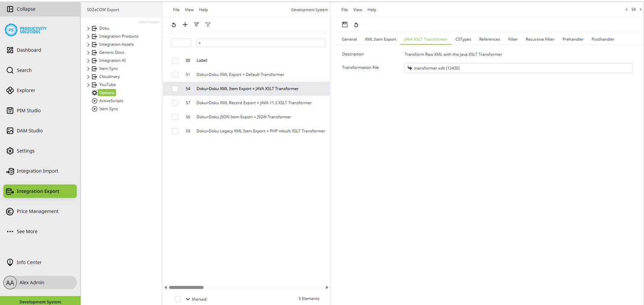Screen dimensions: 644x305
Task: Check the checkbox for export ID 57
Action: (175, 102)
